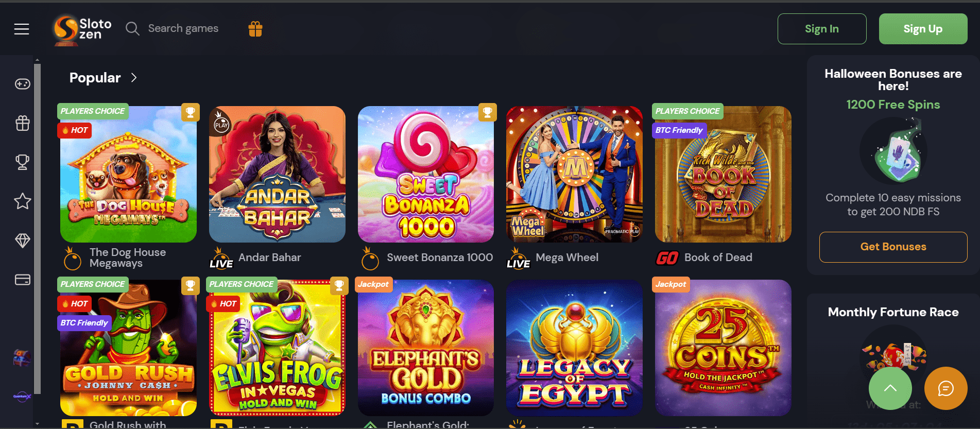Click the sidebar vertical scrollbar
Viewport: 980px width, 429px height.
click(x=37, y=227)
